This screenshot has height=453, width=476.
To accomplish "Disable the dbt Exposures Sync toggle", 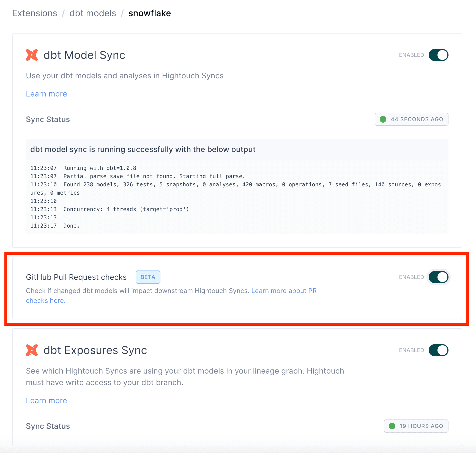I will (x=438, y=350).
